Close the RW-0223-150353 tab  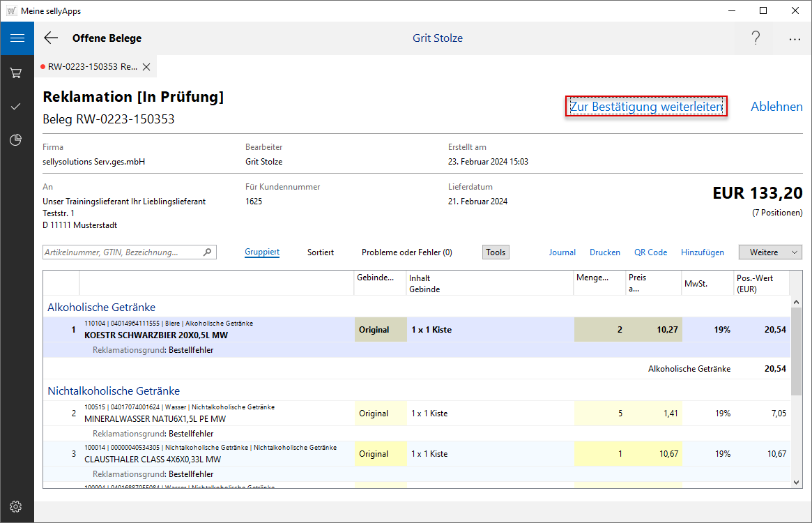tap(146, 67)
